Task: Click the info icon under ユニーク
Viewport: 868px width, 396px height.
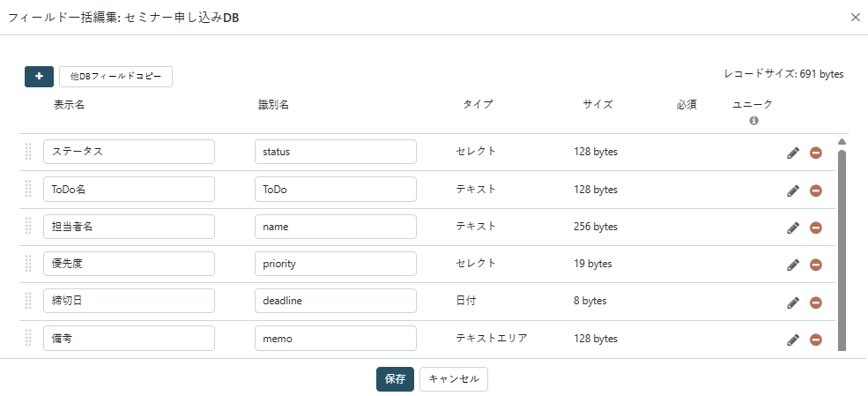Action: click(x=753, y=121)
